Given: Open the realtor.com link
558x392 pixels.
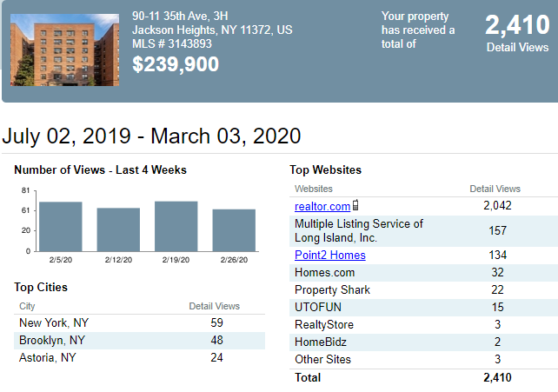Looking at the screenshot, I should 322,206.
